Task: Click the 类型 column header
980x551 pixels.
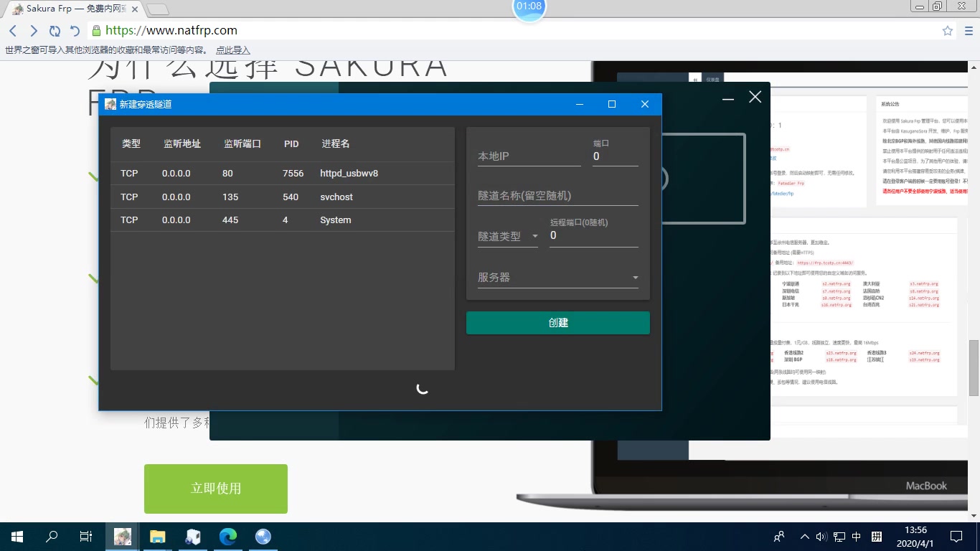Action: pos(131,143)
